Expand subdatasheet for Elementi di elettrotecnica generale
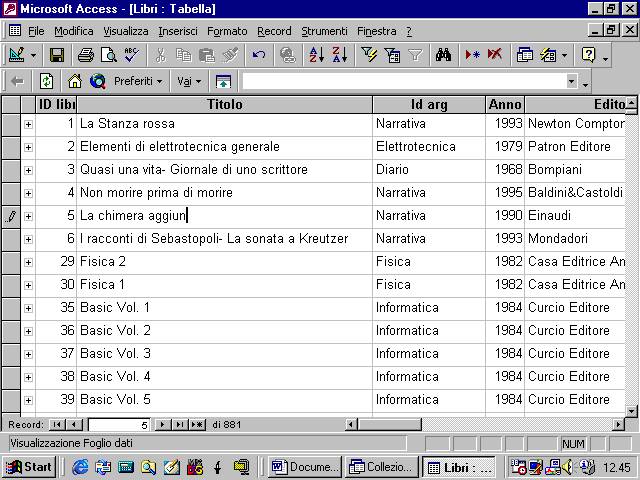Viewport: 640px width, 480px height. click(x=28, y=147)
